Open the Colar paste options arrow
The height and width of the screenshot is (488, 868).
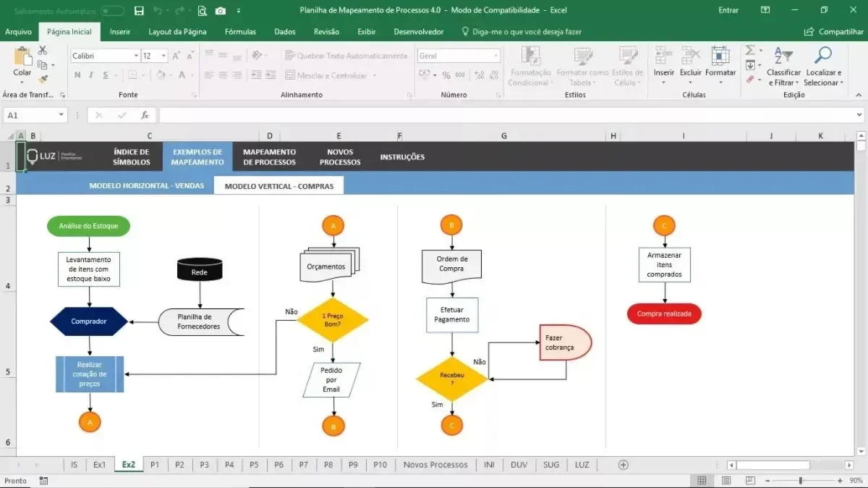(x=22, y=83)
